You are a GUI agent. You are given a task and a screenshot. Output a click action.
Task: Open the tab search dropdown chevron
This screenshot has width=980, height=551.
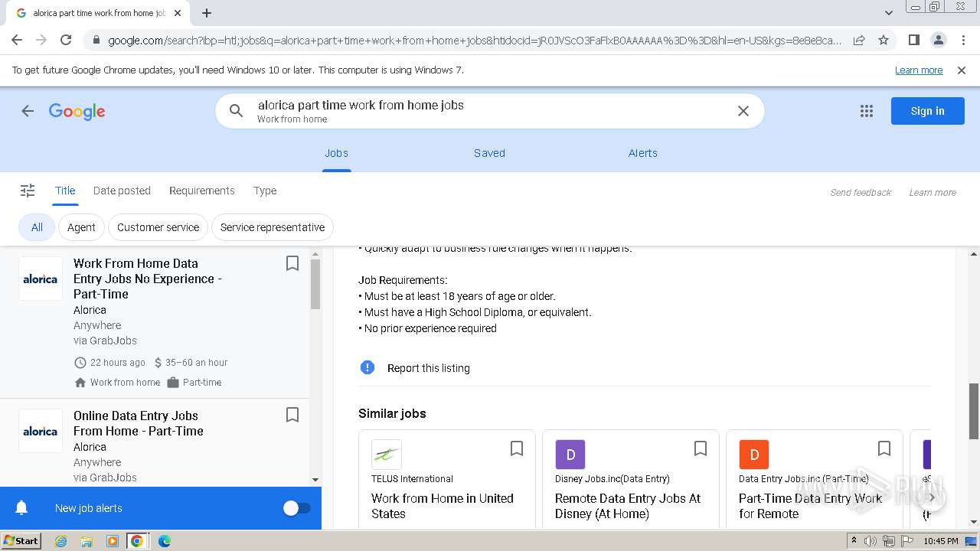[888, 13]
